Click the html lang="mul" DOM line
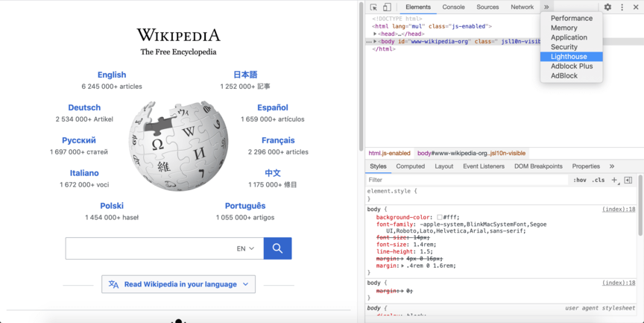This screenshot has width=644, height=323. click(x=432, y=26)
